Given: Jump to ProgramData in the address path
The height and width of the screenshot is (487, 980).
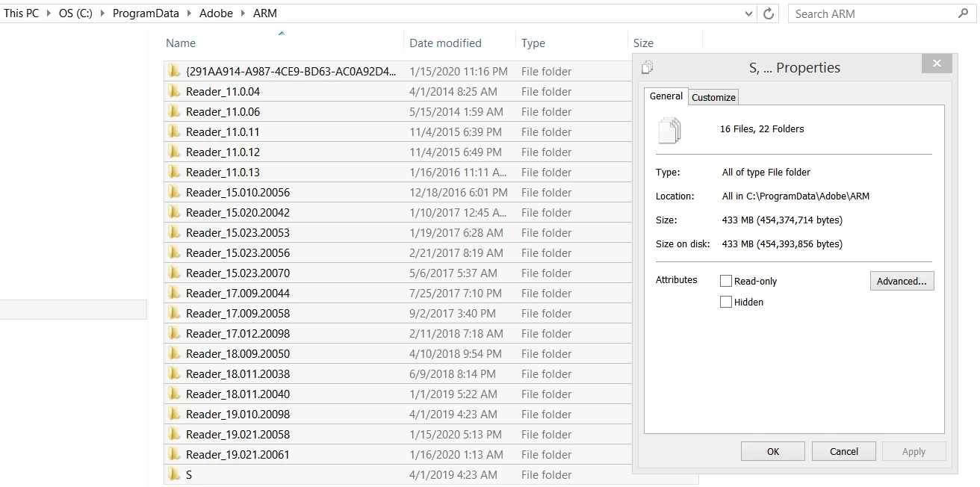Looking at the screenshot, I should [x=146, y=13].
